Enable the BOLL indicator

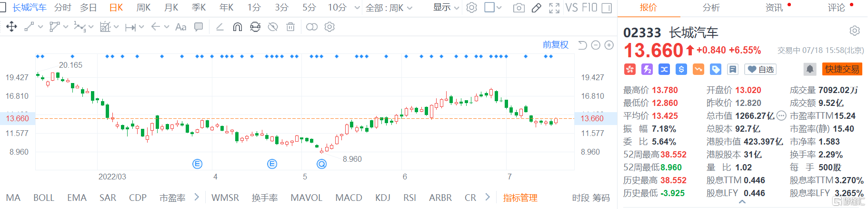coord(44,198)
